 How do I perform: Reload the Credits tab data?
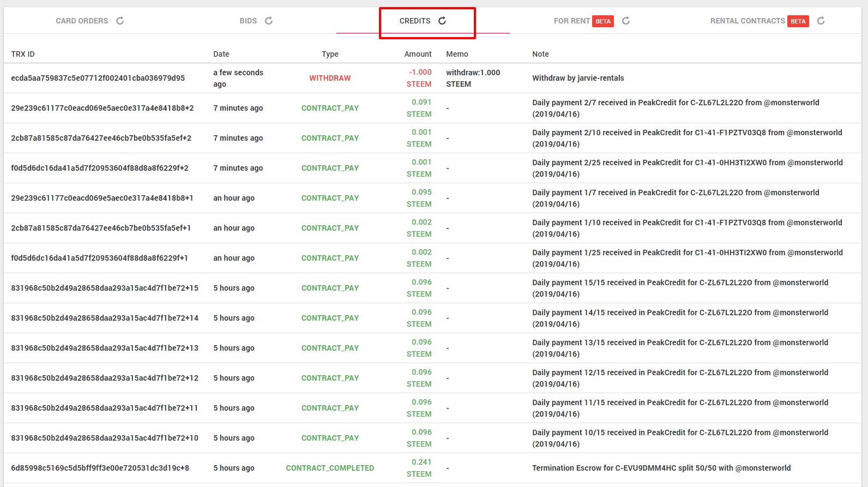click(442, 21)
